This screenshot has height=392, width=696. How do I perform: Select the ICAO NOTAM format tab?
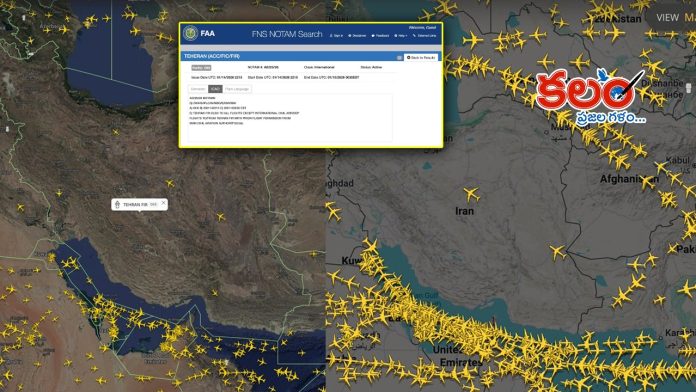pyautogui.click(x=215, y=89)
